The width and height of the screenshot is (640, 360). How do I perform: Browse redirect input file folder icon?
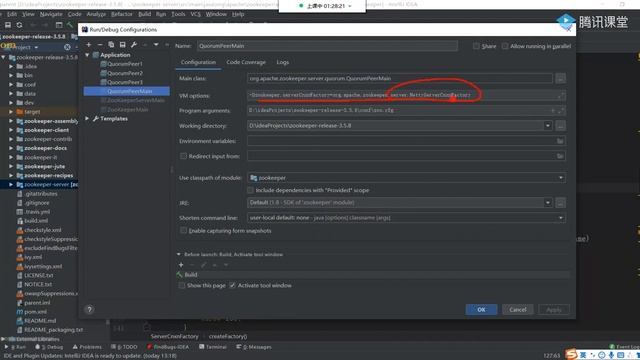click(560, 156)
